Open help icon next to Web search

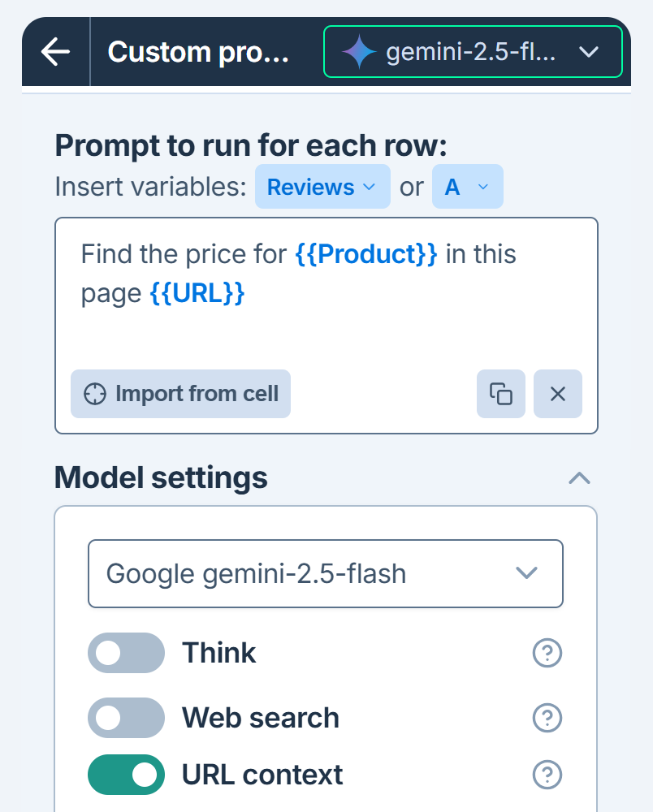pyautogui.click(x=547, y=717)
